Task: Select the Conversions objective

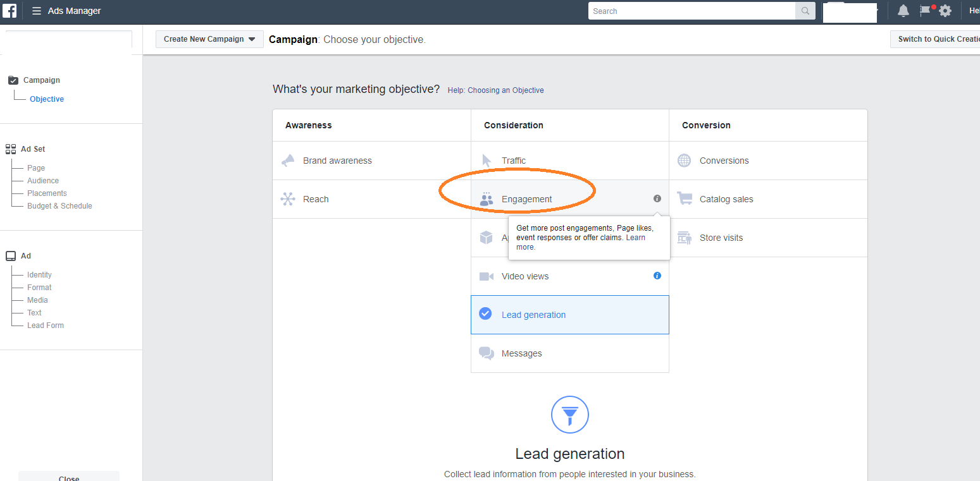Action: coord(768,161)
